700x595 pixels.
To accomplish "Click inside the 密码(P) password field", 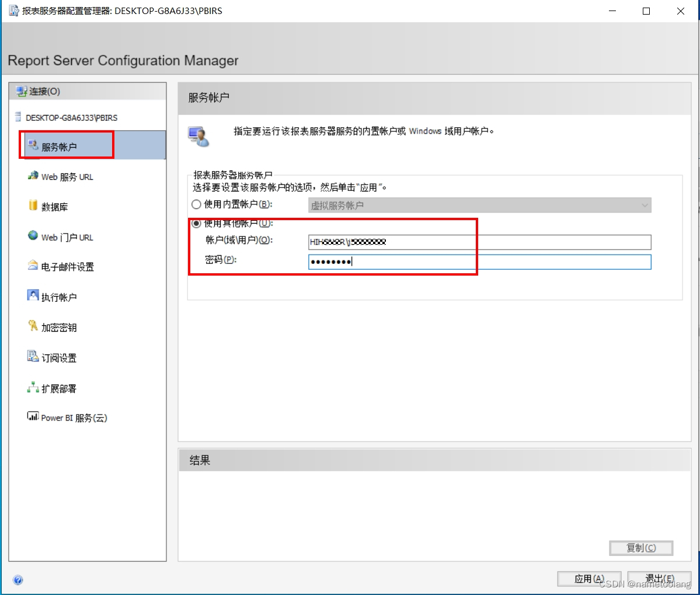I will click(x=409, y=261).
